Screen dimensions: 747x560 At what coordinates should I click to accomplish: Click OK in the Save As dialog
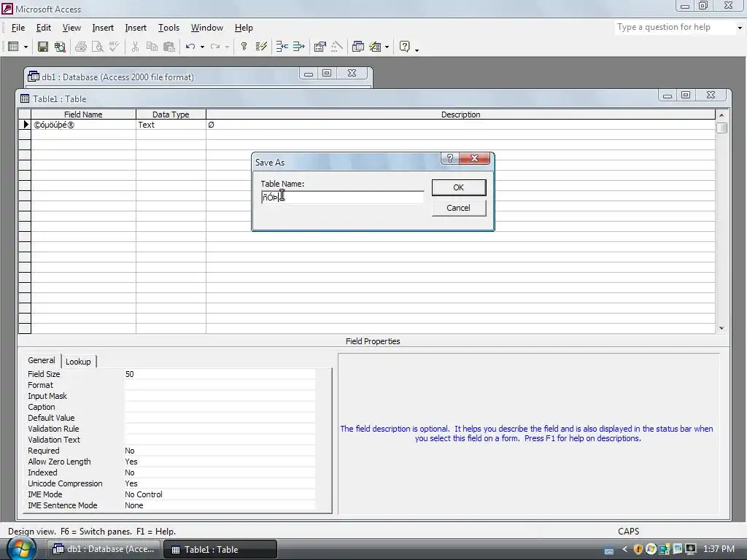[x=459, y=187]
